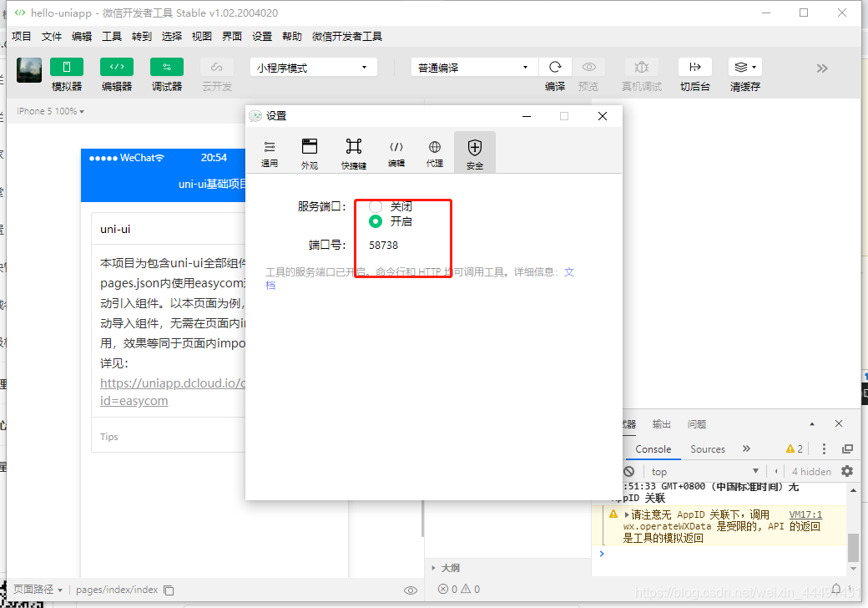Collapse the debugger panel with up arrow
This screenshot has height=608, width=868.
812,424
